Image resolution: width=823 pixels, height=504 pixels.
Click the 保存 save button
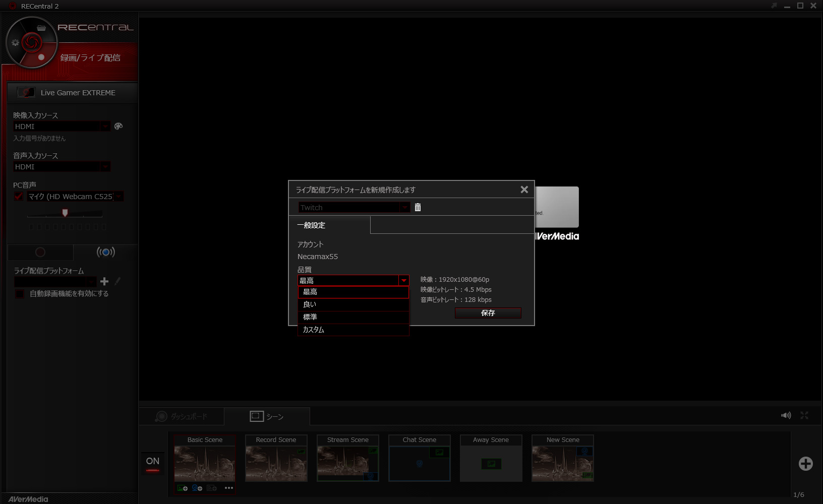pyautogui.click(x=488, y=313)
